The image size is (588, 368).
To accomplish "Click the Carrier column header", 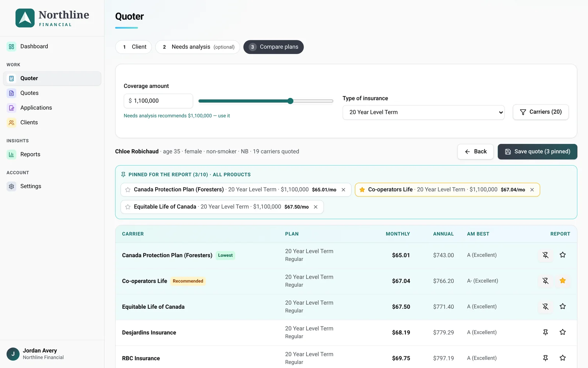I will (133, 234).
